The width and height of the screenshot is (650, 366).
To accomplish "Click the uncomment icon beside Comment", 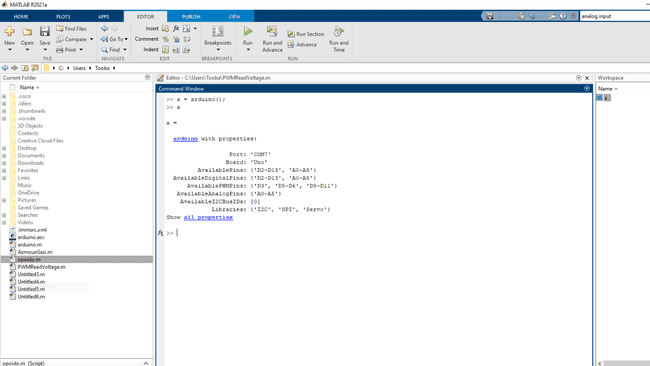I will [x=176, y=39].
